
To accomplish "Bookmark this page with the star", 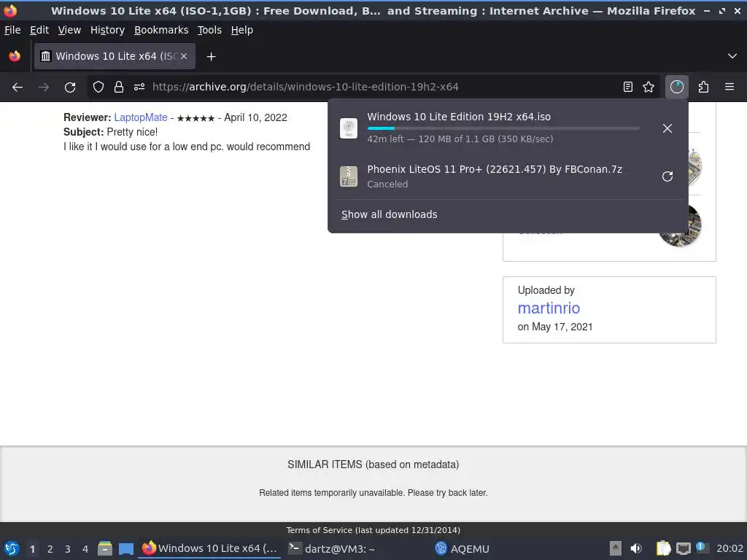I will 649,87.
